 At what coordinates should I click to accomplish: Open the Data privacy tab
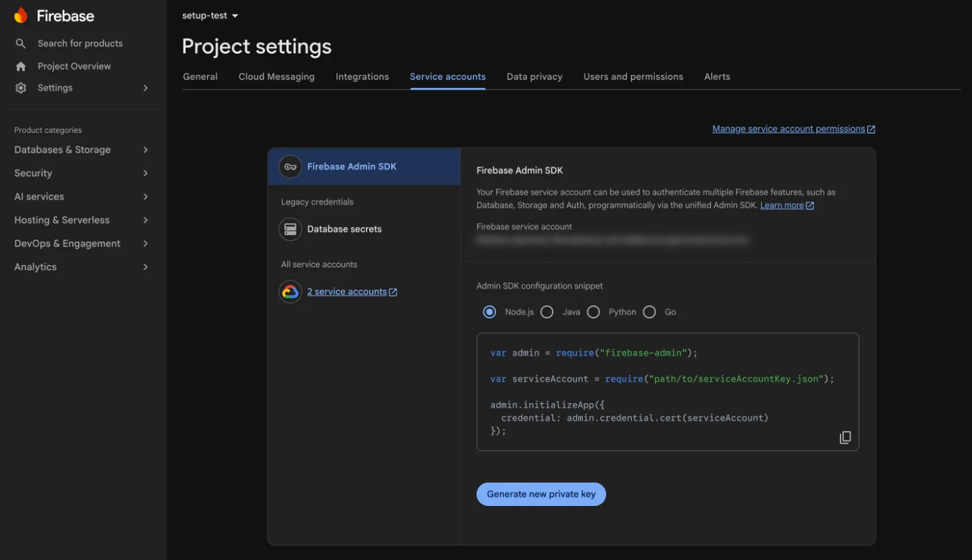click(535, 77)
